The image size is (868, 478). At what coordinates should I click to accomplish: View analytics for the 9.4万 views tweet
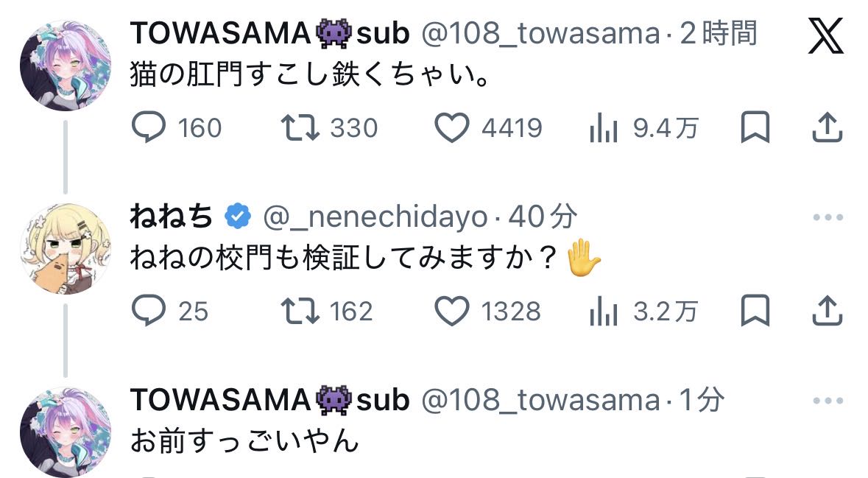coord(603,128)
